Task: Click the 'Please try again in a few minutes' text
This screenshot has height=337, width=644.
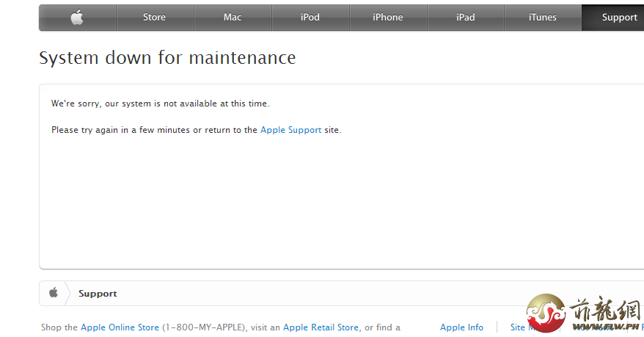Action: [197, 130]
